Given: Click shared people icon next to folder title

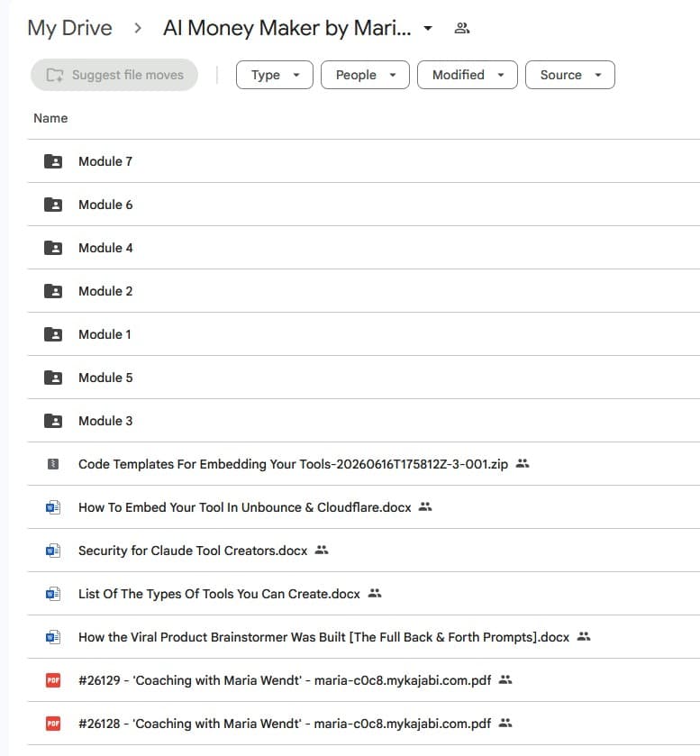Looking at the screenshot, I should tap(462, 28).
